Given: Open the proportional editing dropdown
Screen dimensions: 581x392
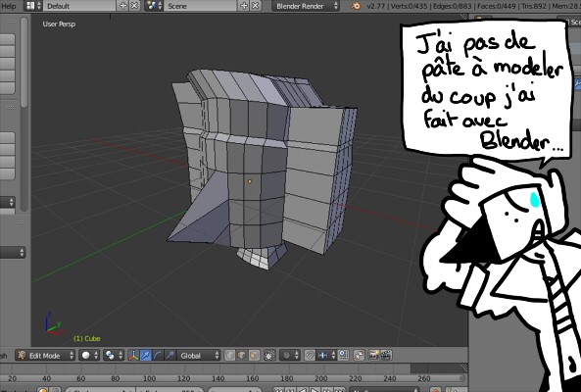Looking at the screenshot, I should pyautogui.click(x=290, y=356).
